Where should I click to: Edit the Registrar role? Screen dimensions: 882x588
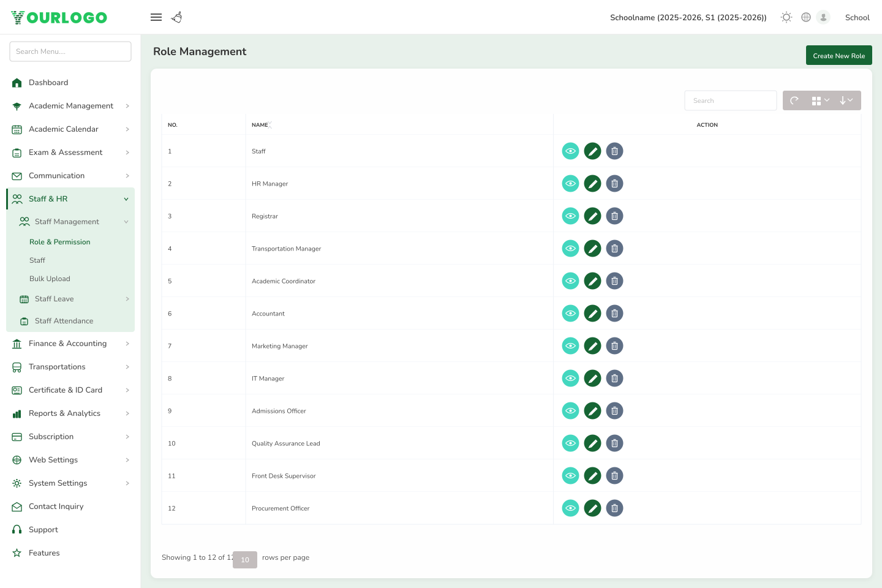pyautogui.click(x=592, y=216)
